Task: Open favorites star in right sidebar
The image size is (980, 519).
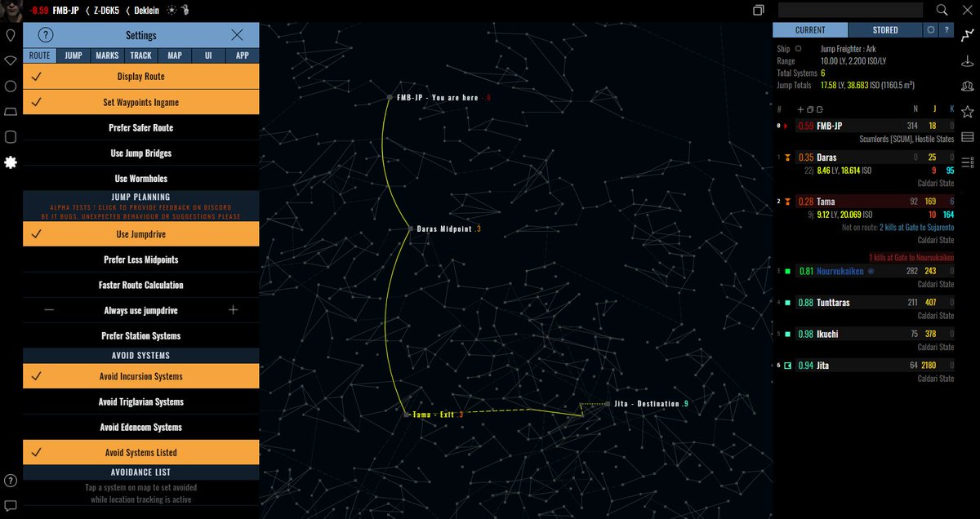Action: tap(968, 111)
